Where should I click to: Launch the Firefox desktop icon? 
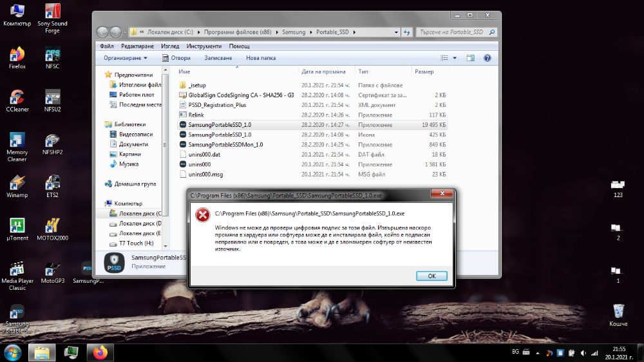coord(17,58)
